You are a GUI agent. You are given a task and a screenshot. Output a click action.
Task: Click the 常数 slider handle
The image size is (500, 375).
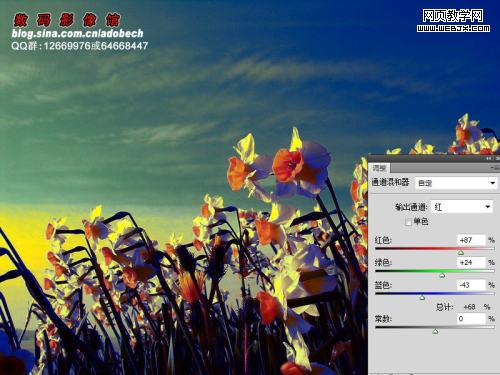pyautogui.click(x=435, y=331)
